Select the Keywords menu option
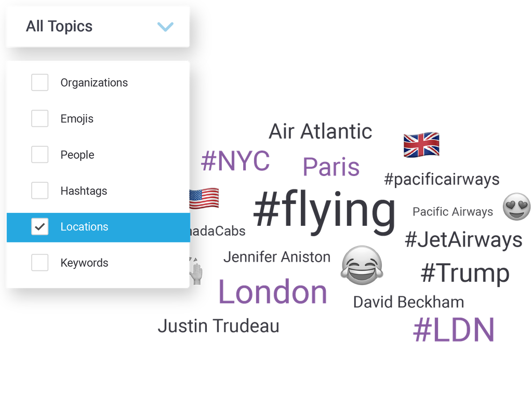532x420 pixels. click(98, 263)
